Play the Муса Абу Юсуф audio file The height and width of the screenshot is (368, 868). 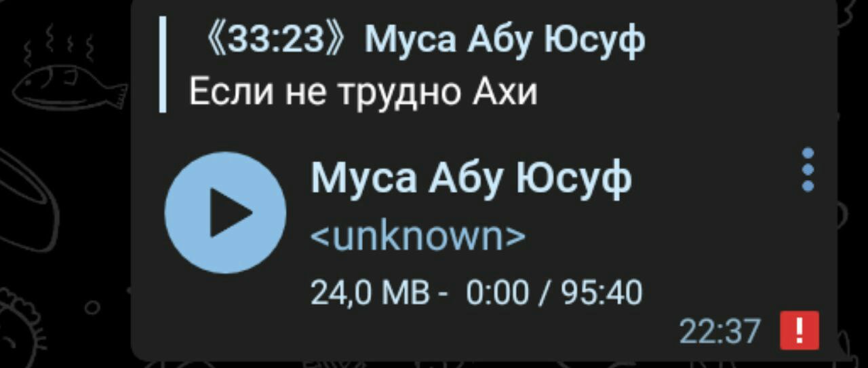(226, 213)
